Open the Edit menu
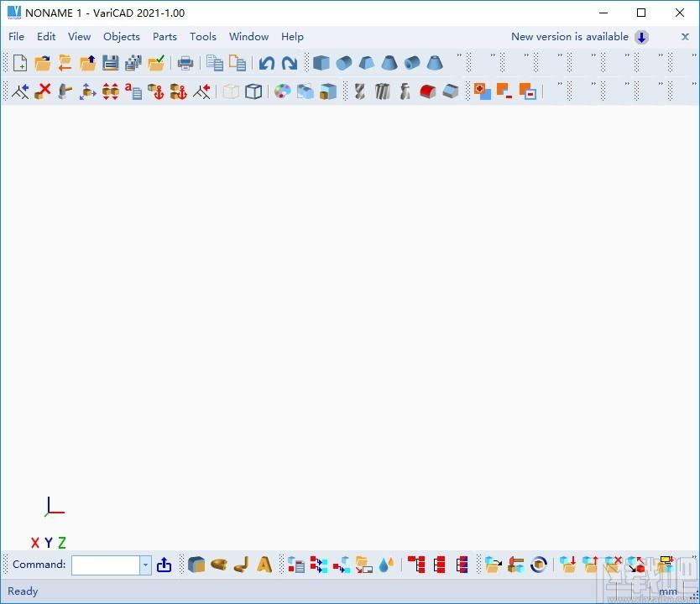 (46, 37)
